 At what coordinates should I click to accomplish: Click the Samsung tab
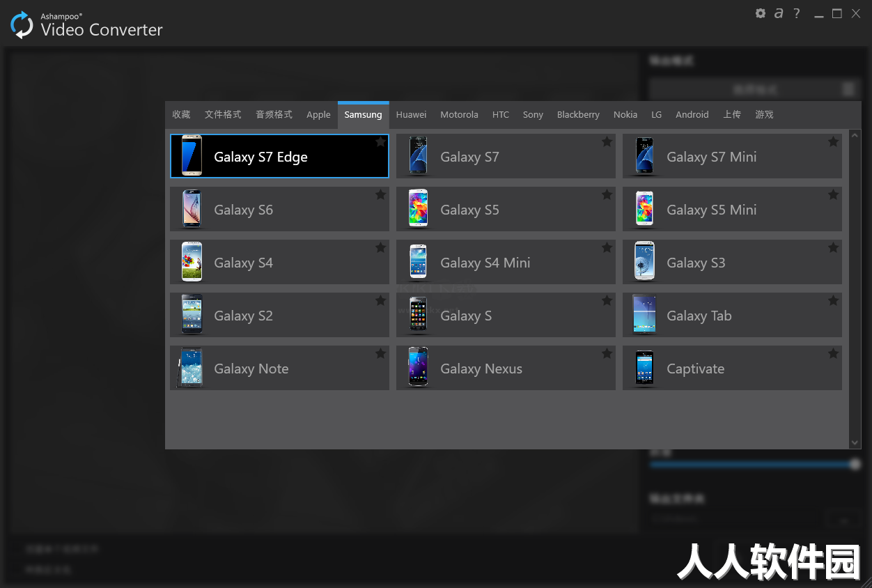point(363,115)
